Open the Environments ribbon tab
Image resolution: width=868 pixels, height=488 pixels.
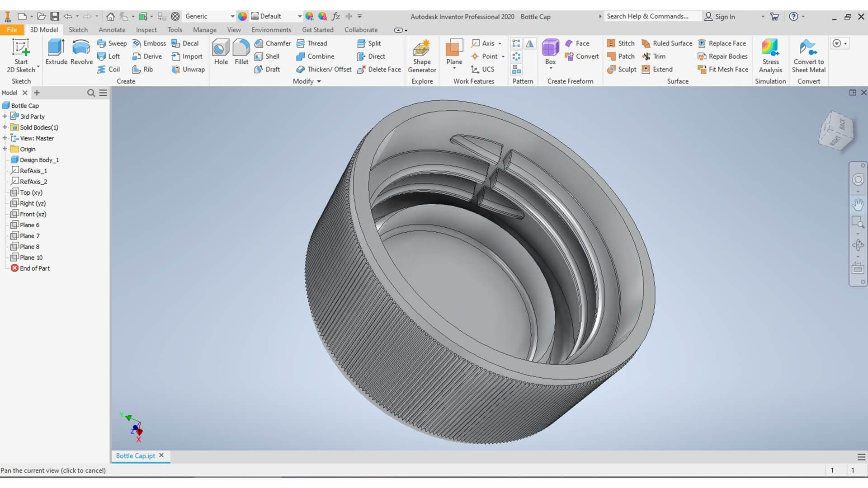point(271,30)
